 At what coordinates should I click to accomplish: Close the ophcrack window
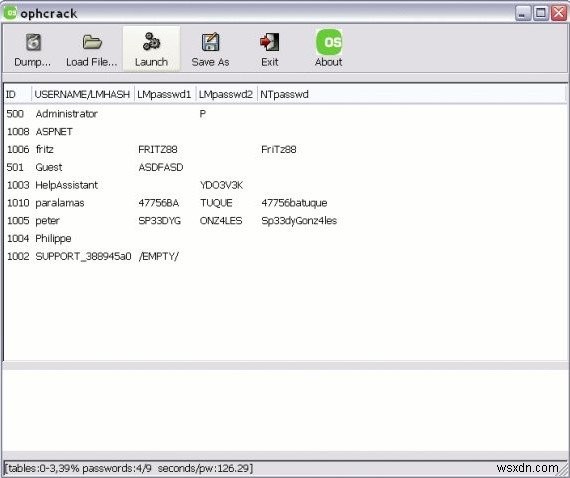[x=559, y=13]
